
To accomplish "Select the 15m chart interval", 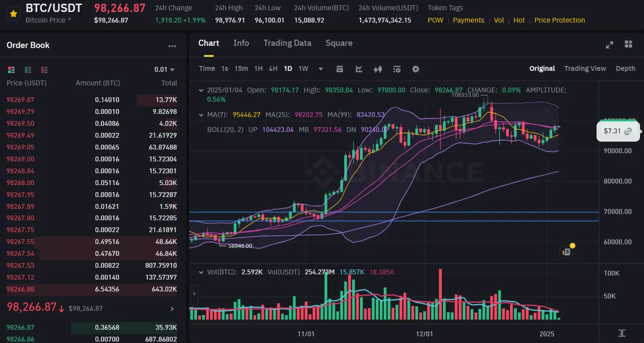I will (x=241, y=68).
